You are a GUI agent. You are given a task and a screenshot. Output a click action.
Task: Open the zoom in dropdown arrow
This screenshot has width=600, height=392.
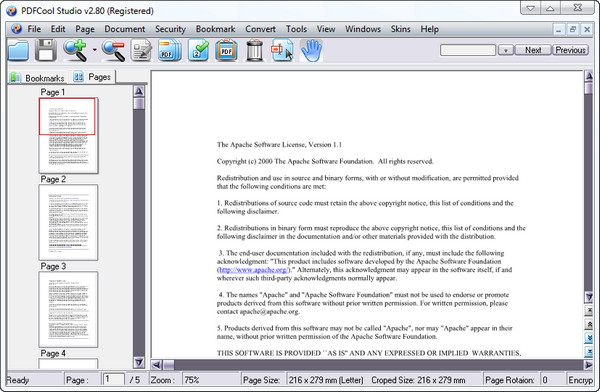click(x=94, y=50)
